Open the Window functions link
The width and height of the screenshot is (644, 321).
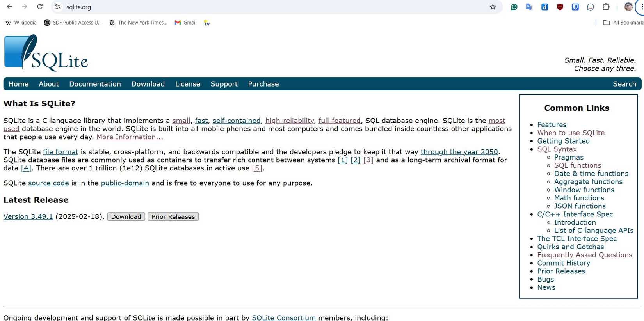tap(584, 190)
